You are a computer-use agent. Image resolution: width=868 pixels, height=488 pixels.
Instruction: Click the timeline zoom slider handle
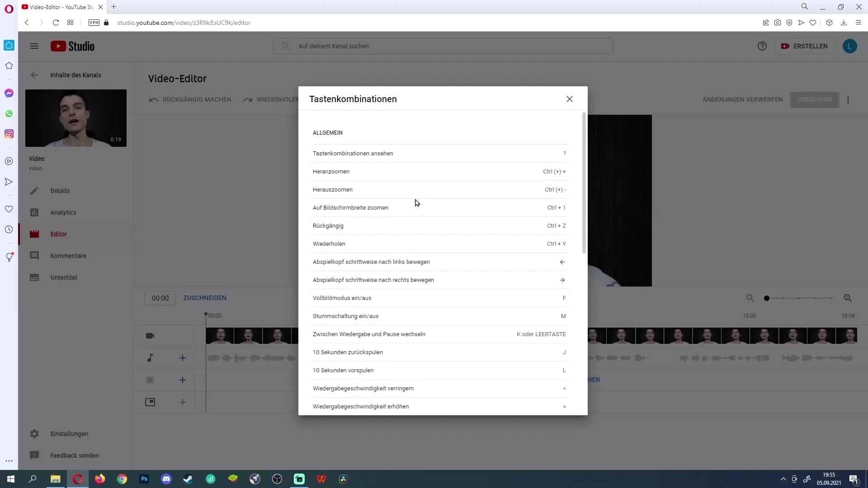point(767,298)
